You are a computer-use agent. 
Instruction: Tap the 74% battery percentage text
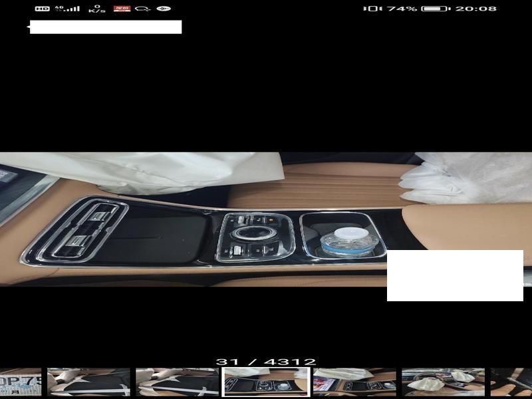(402, 9)
